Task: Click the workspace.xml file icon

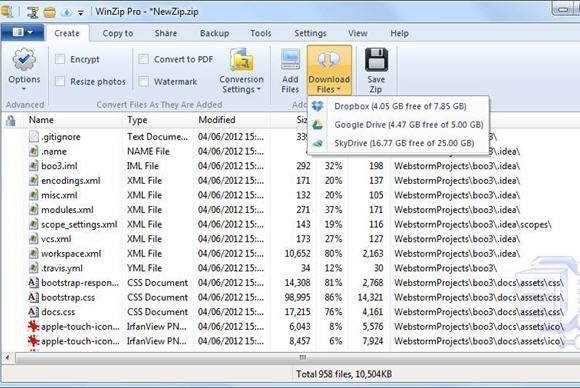Action: pos(34,254)
